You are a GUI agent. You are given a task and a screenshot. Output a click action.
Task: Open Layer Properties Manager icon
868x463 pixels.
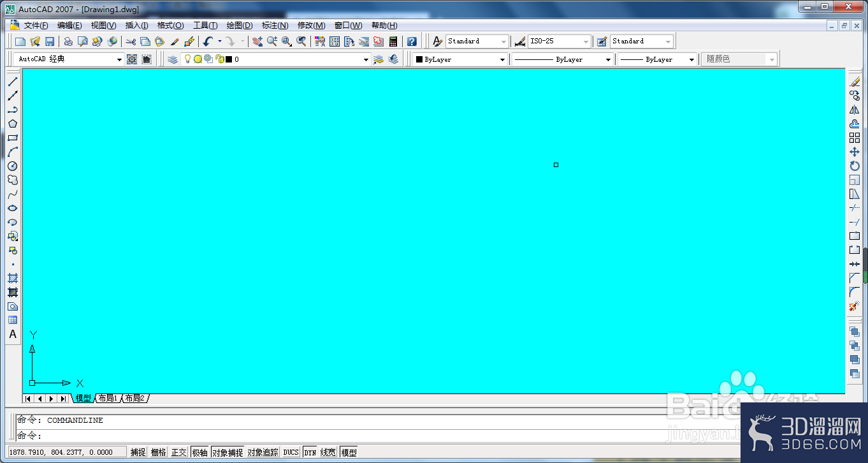173,59
